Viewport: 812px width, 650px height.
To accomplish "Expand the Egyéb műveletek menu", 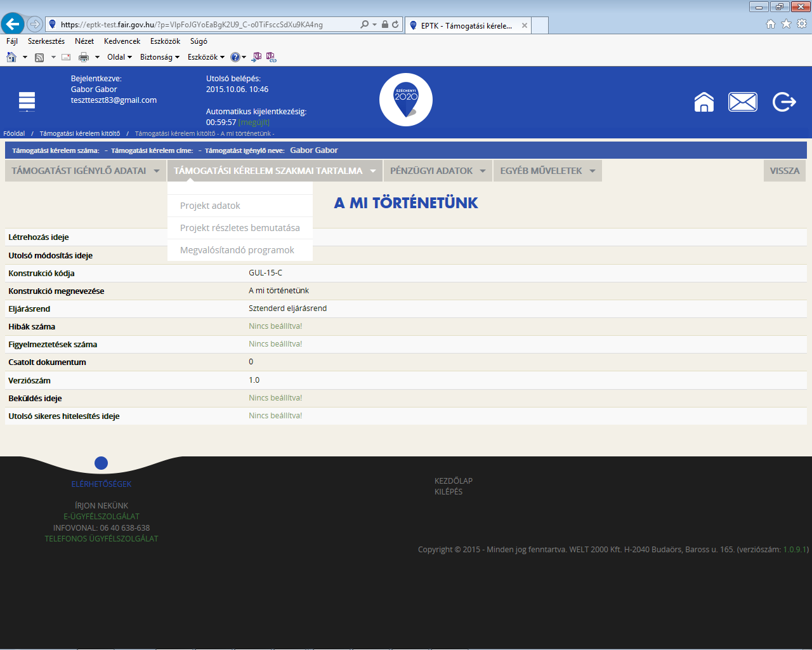I will [x=547, y=171].
